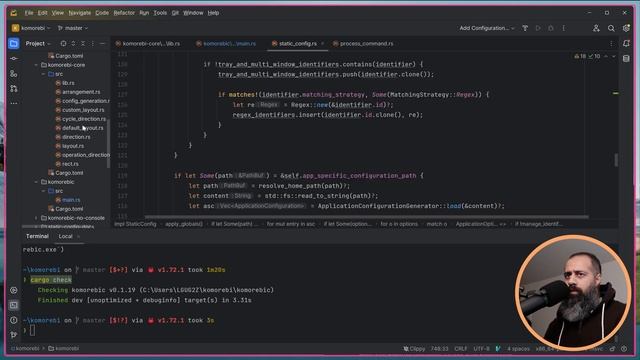Select the Local terminal tab
Screen dimensions: 640x360
(x=65, y=236)
